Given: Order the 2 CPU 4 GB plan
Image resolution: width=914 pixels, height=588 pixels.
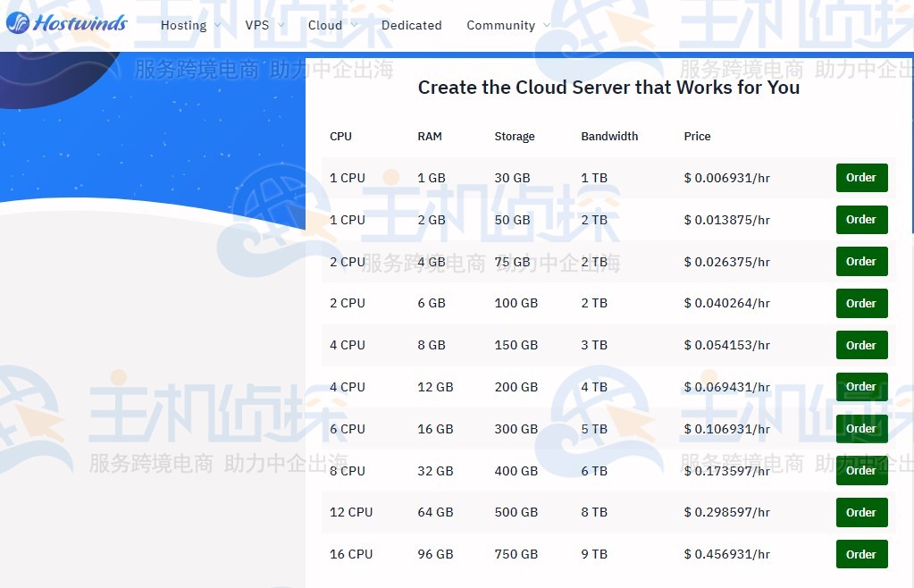Looking at the screenshot, I should point(860,261).
